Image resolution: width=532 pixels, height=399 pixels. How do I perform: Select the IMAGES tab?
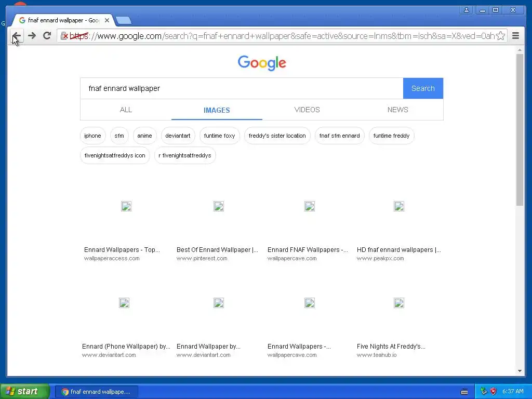pos(217,110)
